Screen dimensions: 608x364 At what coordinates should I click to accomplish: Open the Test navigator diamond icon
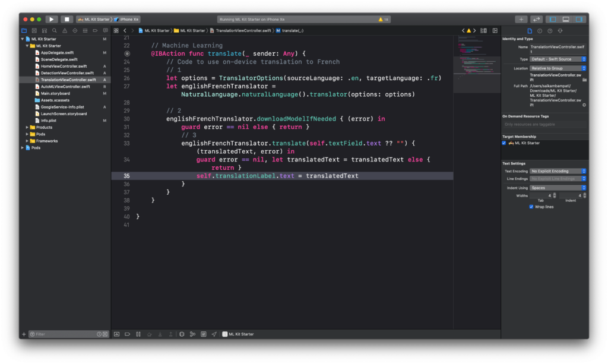(75, 31)
